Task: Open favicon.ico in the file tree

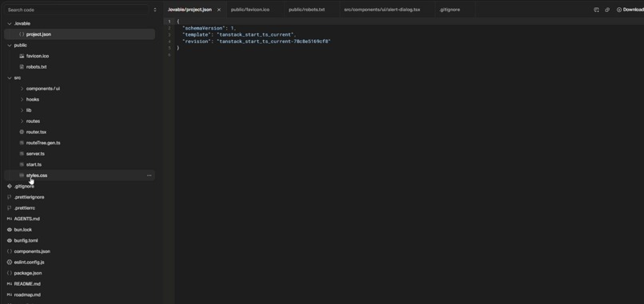Action: (x=38, y=56)
